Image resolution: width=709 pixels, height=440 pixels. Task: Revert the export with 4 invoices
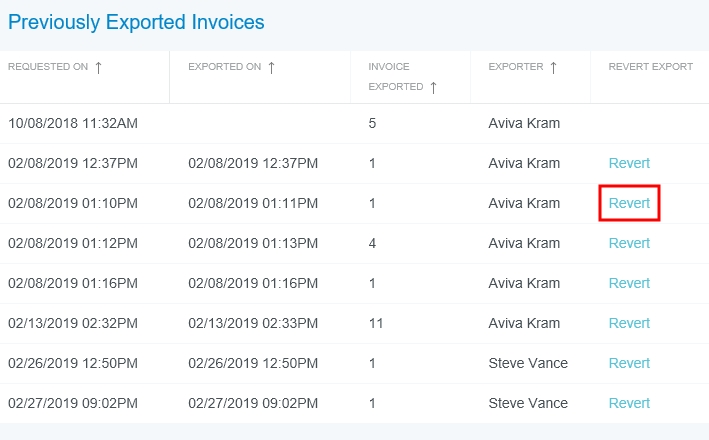(x=629, y=243)
